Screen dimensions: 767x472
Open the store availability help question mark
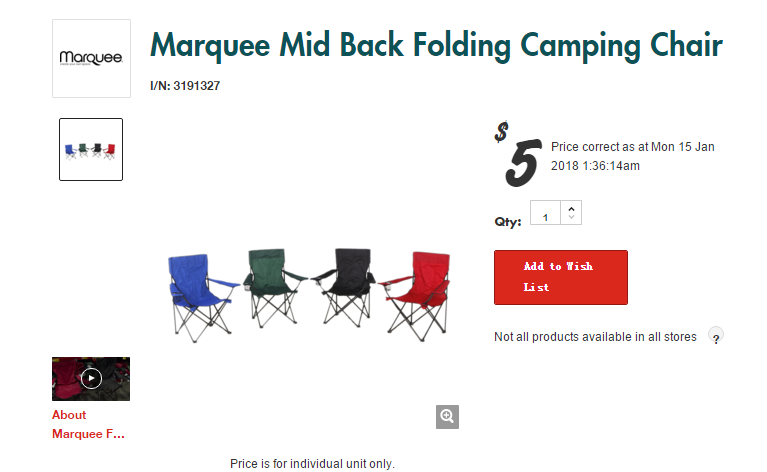(716, 337)
